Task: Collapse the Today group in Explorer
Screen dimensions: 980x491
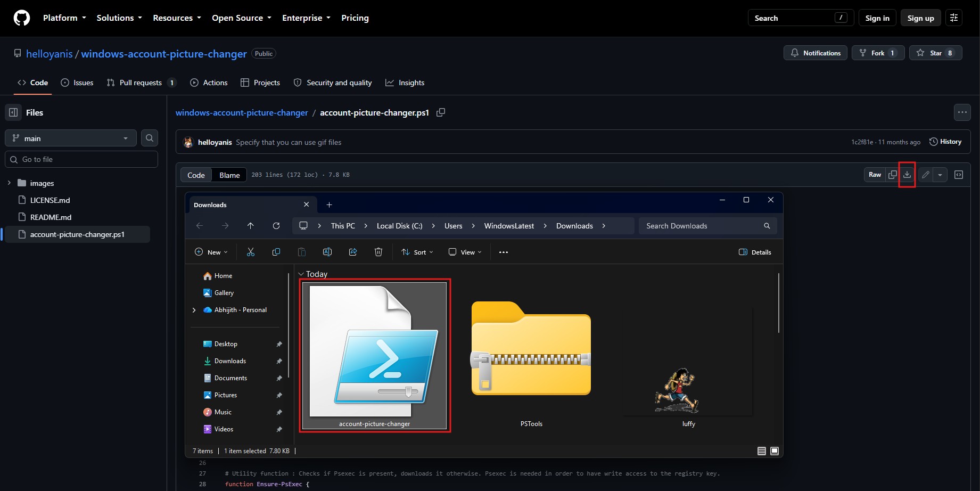Action: 301,274
